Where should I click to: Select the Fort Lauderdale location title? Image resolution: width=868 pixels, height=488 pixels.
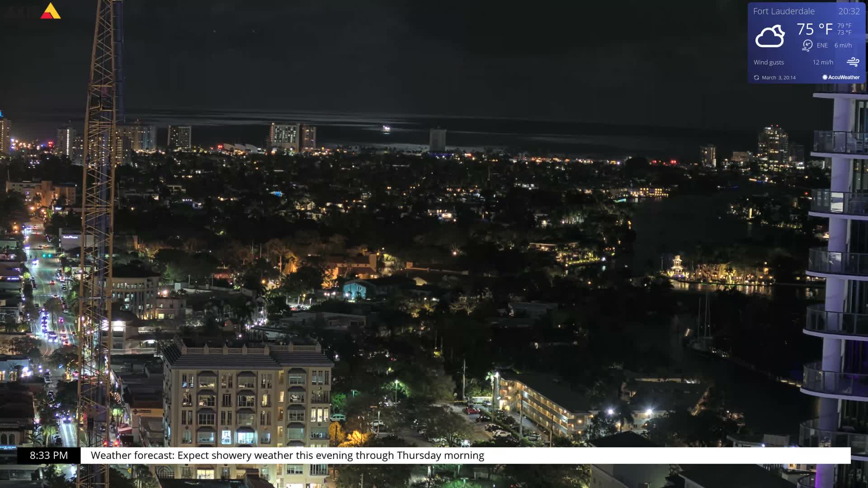click(783, 11)
